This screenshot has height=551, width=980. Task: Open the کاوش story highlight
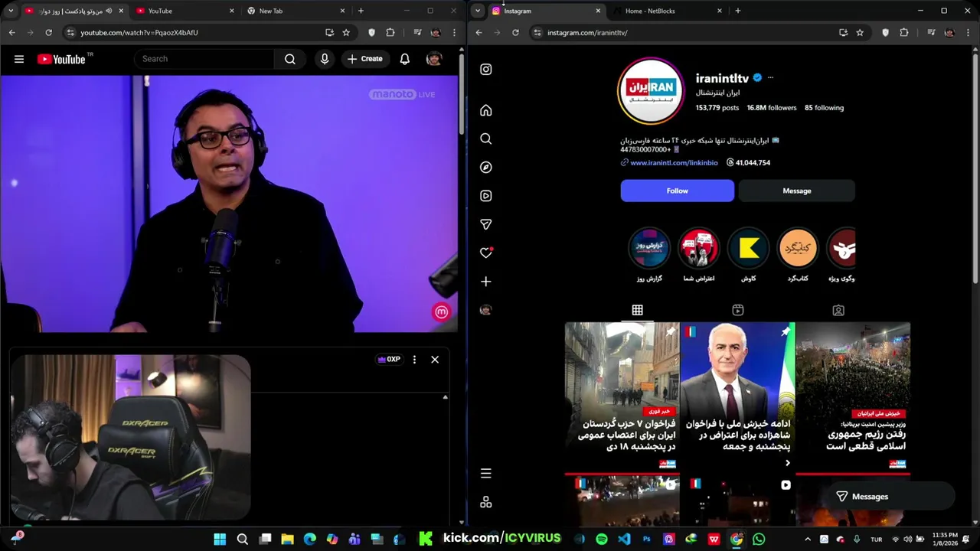748,248
